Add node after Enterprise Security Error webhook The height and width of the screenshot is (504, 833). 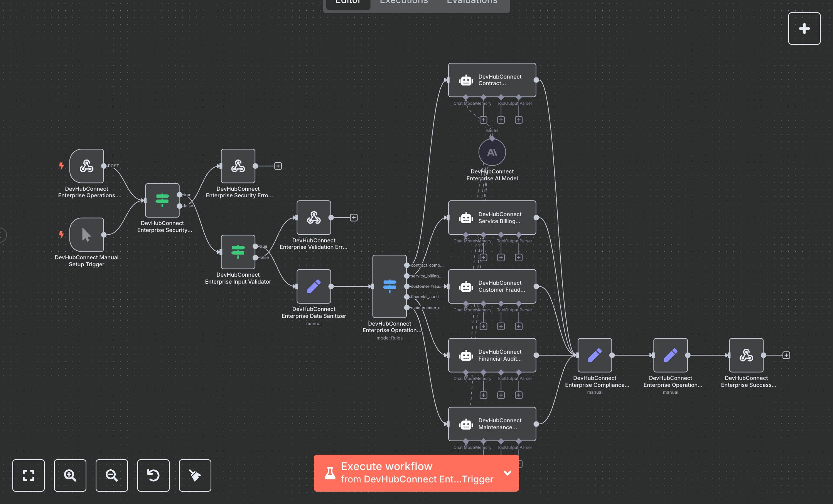tap(278, 166)
